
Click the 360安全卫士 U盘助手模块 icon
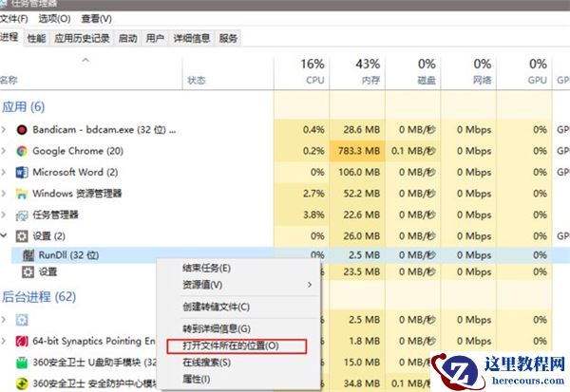(22, 363)
